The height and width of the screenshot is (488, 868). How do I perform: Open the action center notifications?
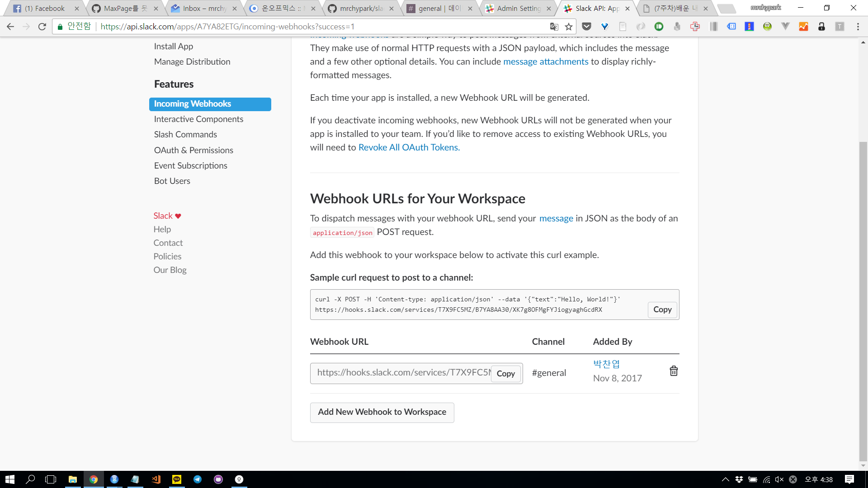pos(849,479)
